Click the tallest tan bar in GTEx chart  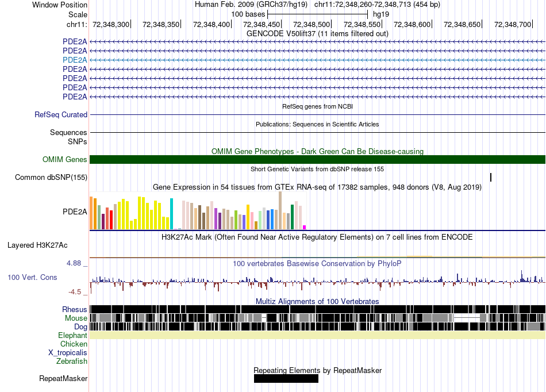coord(280,210)
